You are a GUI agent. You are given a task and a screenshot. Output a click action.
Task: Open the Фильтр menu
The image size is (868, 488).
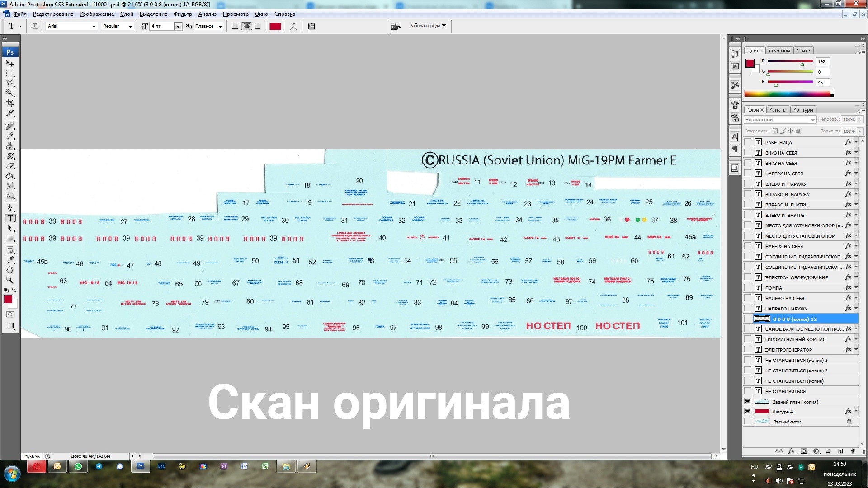click(x=183, y=14)
